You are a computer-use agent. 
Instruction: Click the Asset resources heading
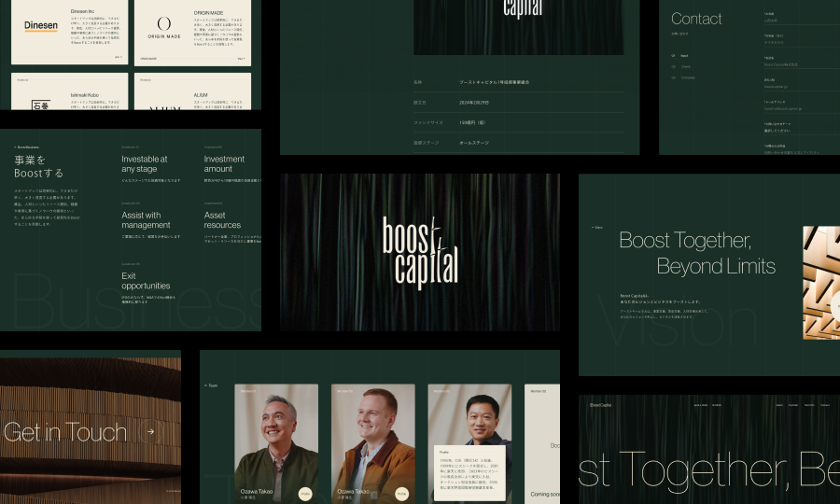tap(222, 220)
